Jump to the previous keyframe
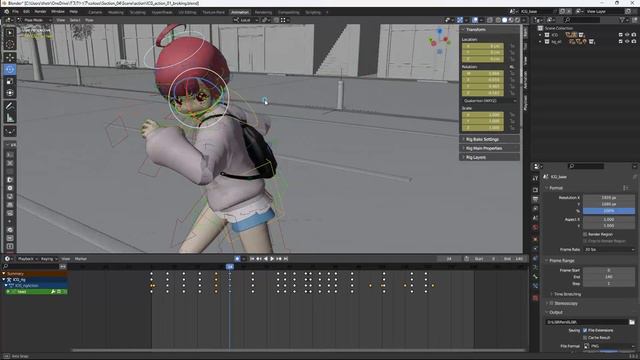 coord(259,259)
